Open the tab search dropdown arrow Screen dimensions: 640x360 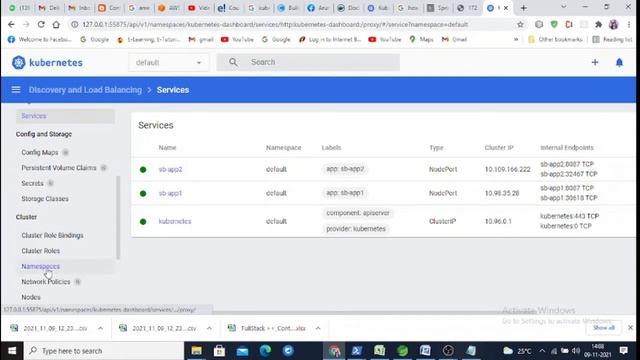[x=563, y=7]
